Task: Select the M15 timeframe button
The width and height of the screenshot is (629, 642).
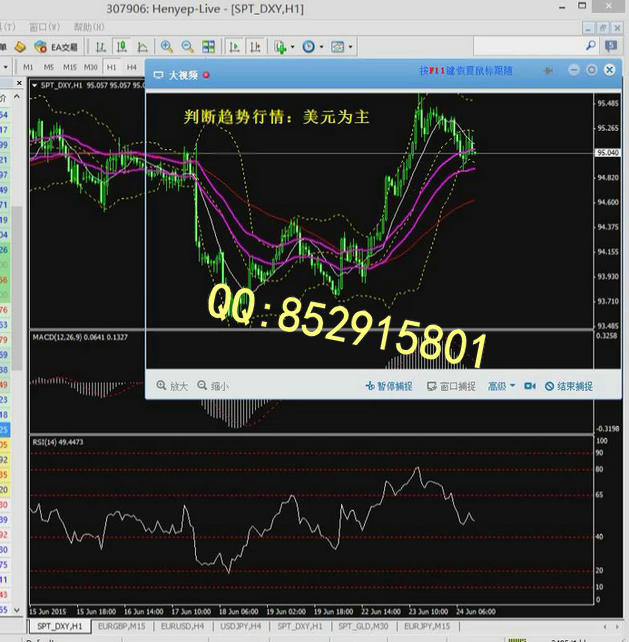Action: [70, 67]
